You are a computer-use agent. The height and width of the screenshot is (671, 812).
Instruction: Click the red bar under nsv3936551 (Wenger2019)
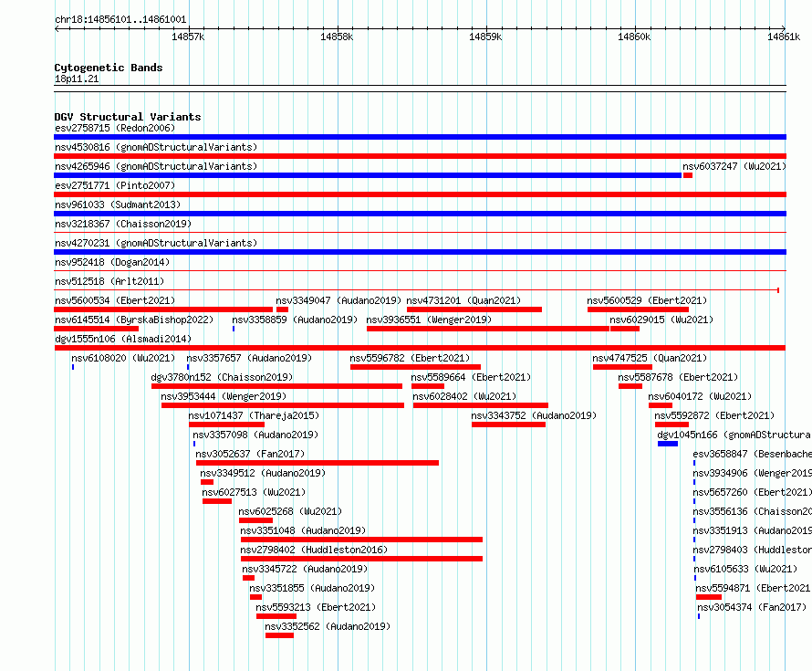pyautogui.click(x=488, y=329)
